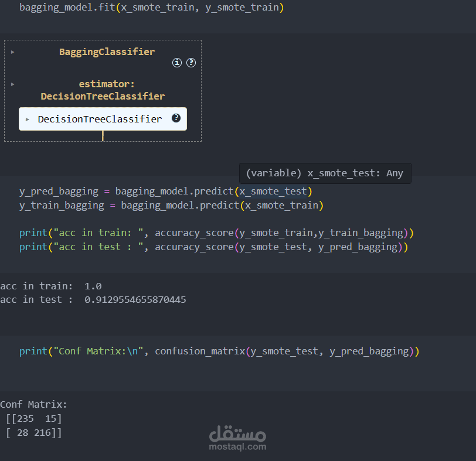Select x_smote_test in predict call
The width and height of the screenshot is (476, 461).
coord(273,192)
